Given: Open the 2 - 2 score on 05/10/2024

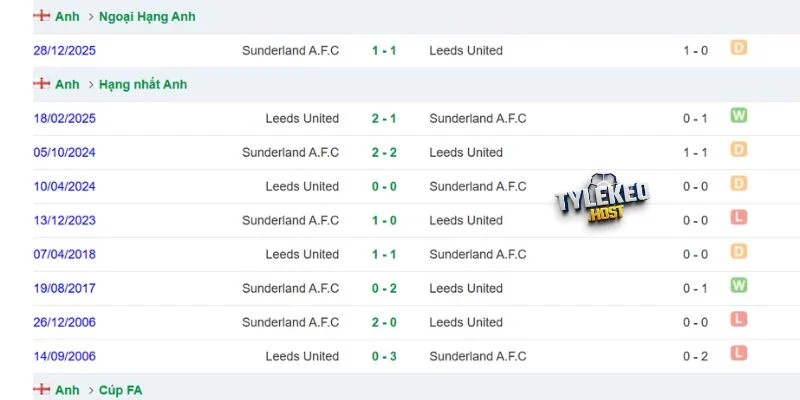Looking at the screenshot, I should click(384, 153).
